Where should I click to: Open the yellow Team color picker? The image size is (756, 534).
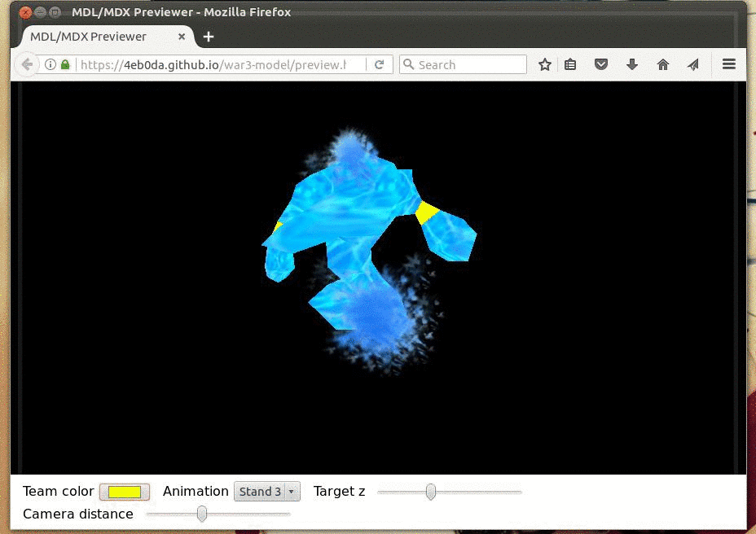tap(125, 492)
